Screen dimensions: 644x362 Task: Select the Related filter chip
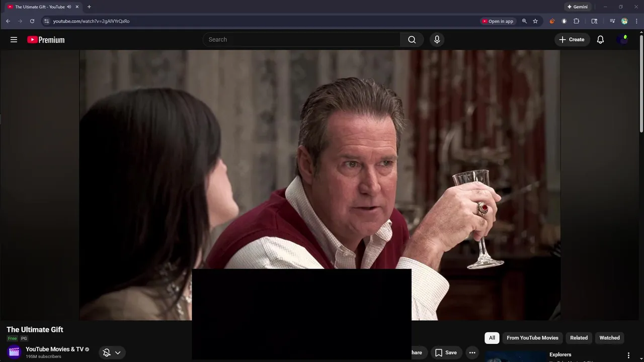(x=579, y=338)
